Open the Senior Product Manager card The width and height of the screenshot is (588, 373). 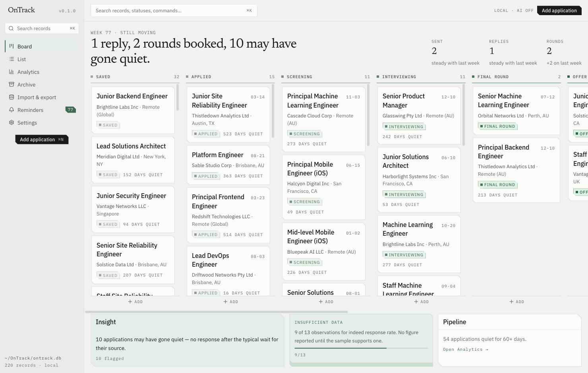coord(419,116)
